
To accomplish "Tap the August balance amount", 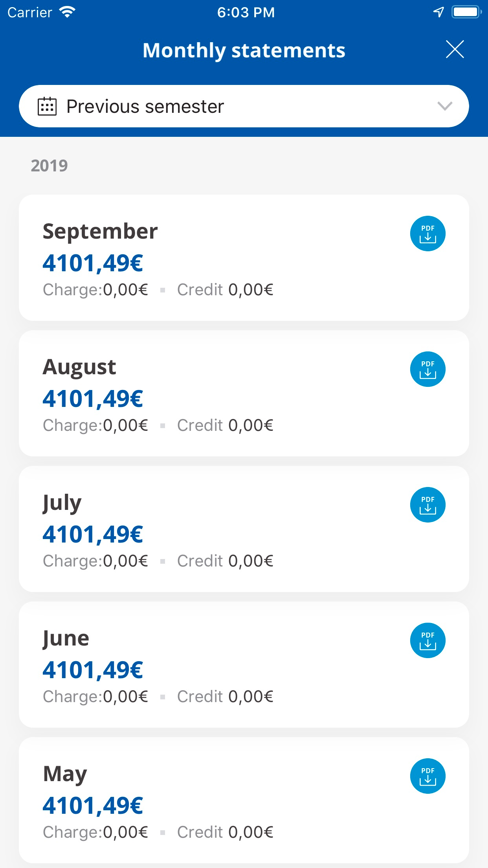I will point(93,399).
